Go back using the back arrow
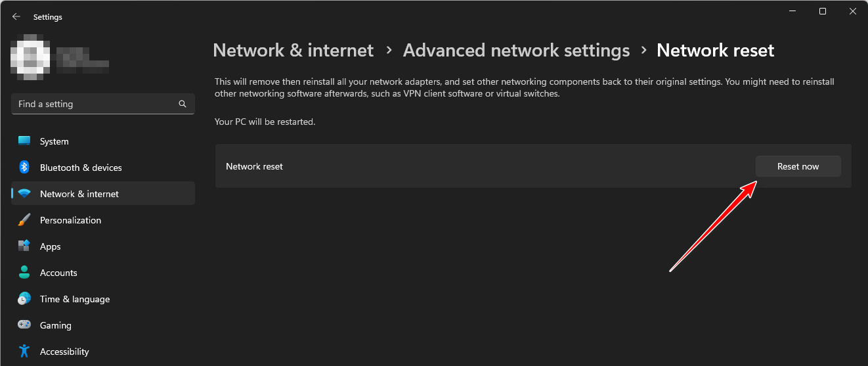The width and height of the screenshot is (868, 366). (x=16, y=17)
